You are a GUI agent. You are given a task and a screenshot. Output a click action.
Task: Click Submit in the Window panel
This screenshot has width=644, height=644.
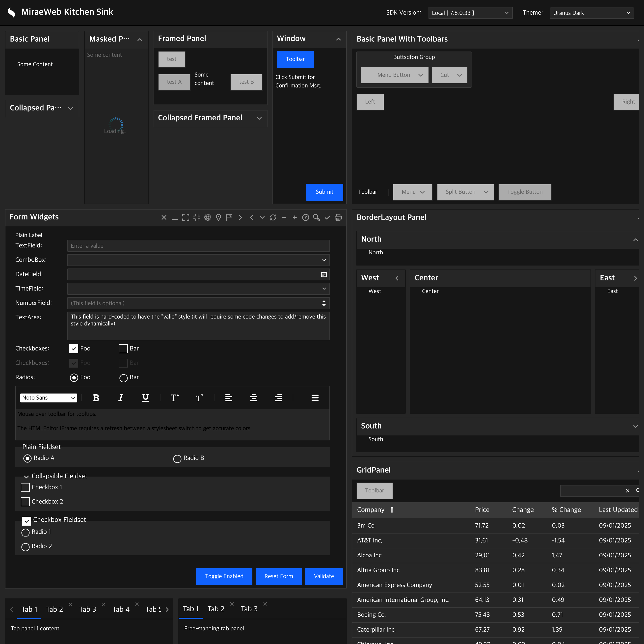(324, 192)
